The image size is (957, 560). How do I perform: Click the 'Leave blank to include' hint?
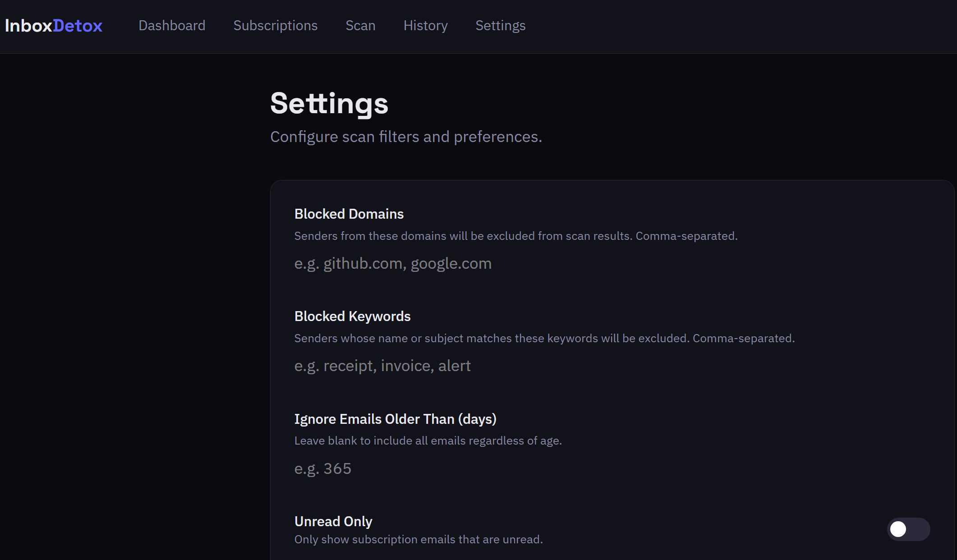428,441
